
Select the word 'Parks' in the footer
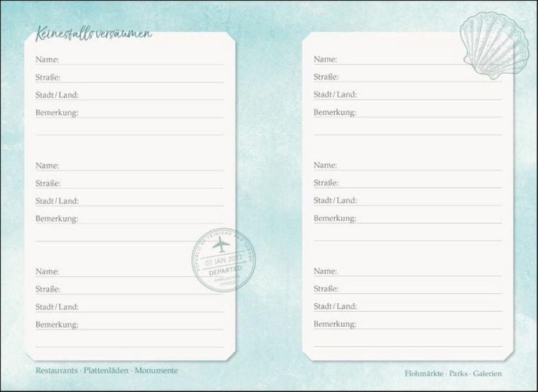458,373
